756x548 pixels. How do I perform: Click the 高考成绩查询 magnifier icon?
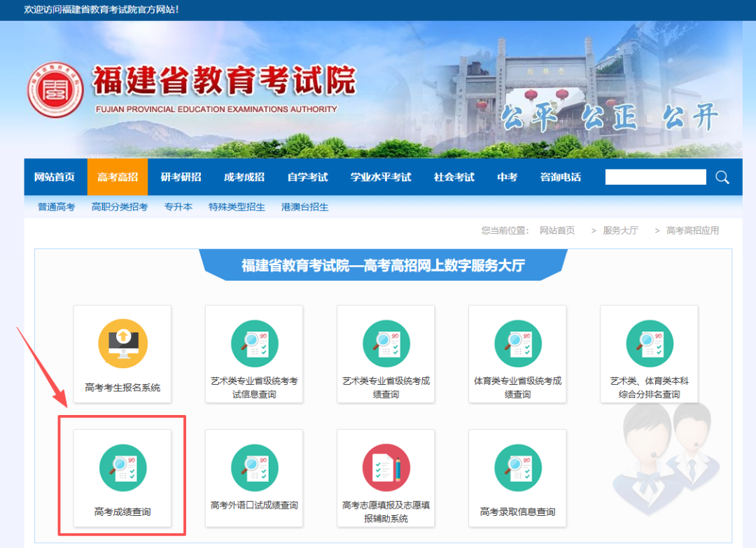click(122, 468)
